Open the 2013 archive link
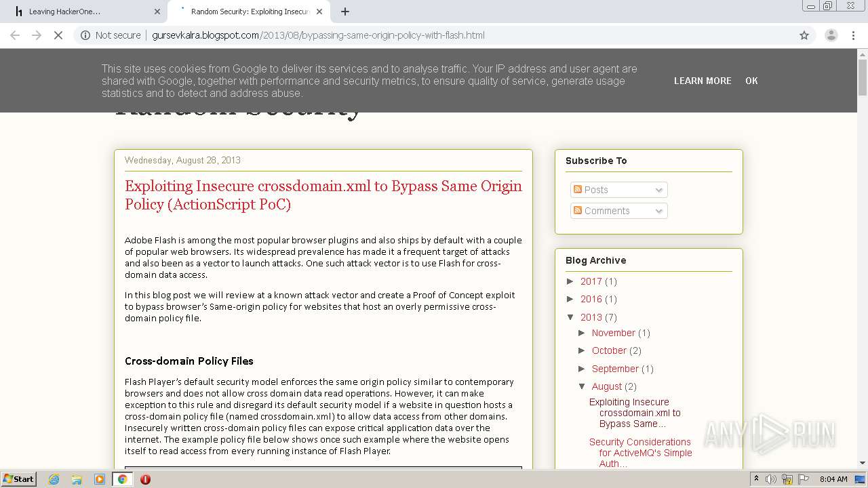This screenshot has width=868, height=488. pos(591,317)
